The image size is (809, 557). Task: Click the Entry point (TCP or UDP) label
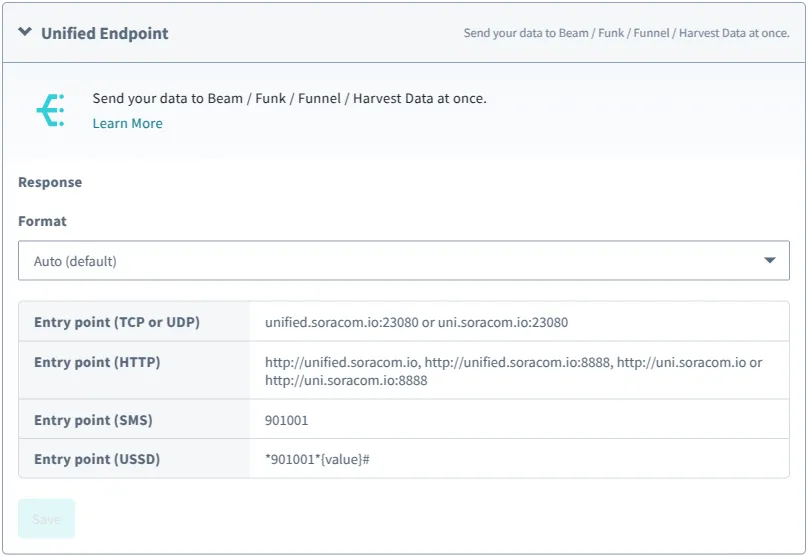coord(117,322)
